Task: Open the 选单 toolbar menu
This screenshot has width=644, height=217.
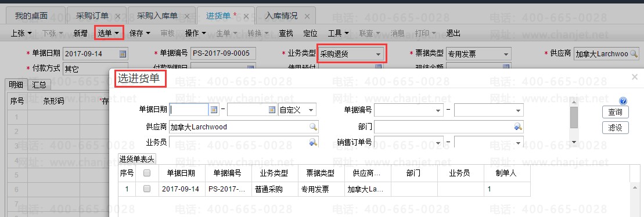Action: point(109,33)
